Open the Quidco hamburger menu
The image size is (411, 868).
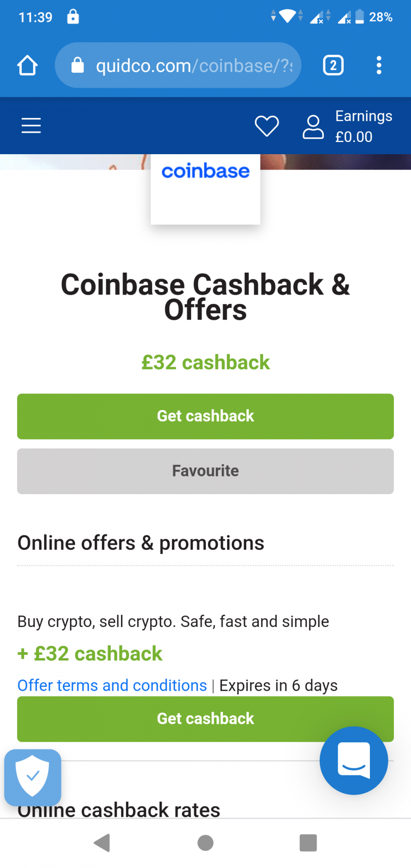click(x=31, y=125)
